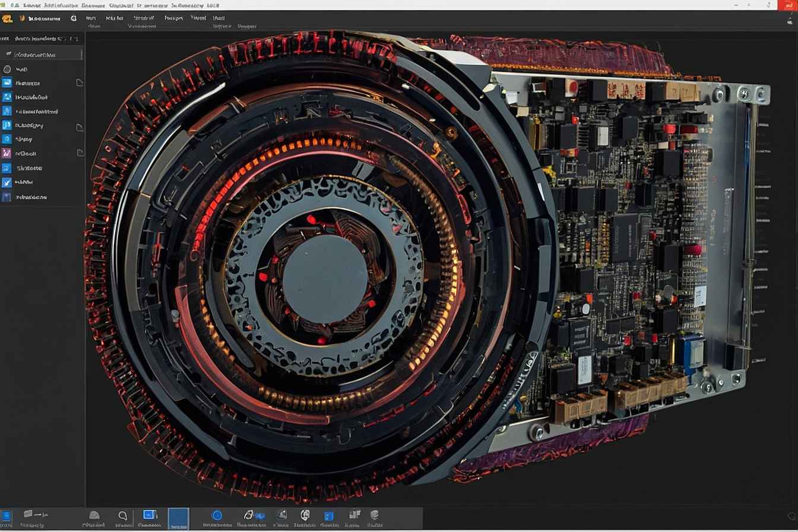
Task: Click the white ear-shaped icon in bottom bar
Action: click(x=305, y=515)
